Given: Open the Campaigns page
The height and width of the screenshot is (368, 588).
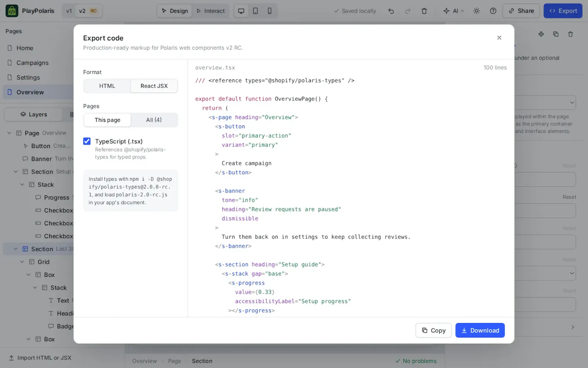Looking at the screenshot, I should [38, 63].
